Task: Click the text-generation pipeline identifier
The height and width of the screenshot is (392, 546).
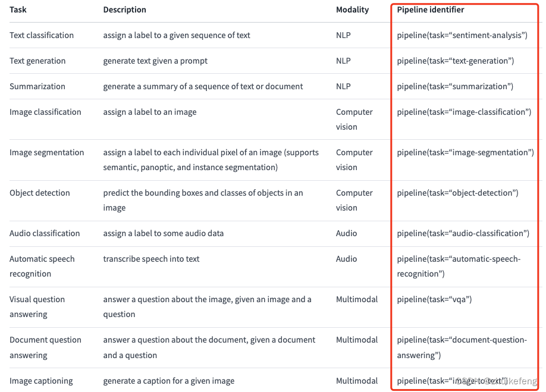Action: pos(455,61)
